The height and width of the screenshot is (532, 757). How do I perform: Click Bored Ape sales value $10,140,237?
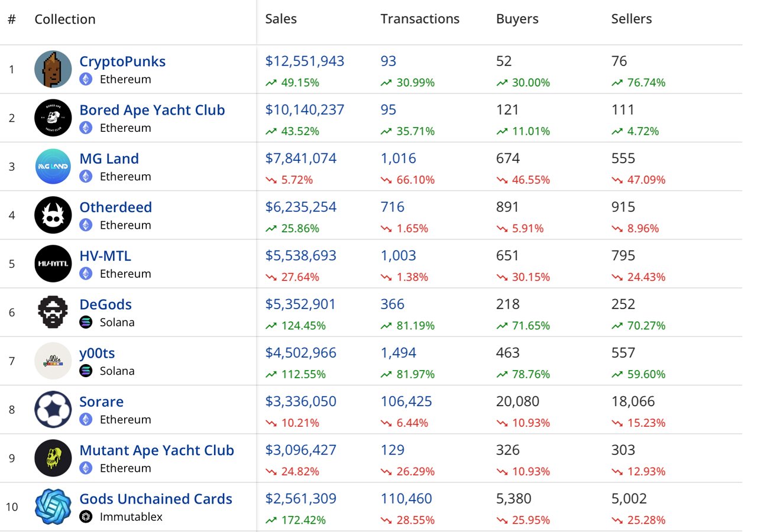click(x=305, y=110)
